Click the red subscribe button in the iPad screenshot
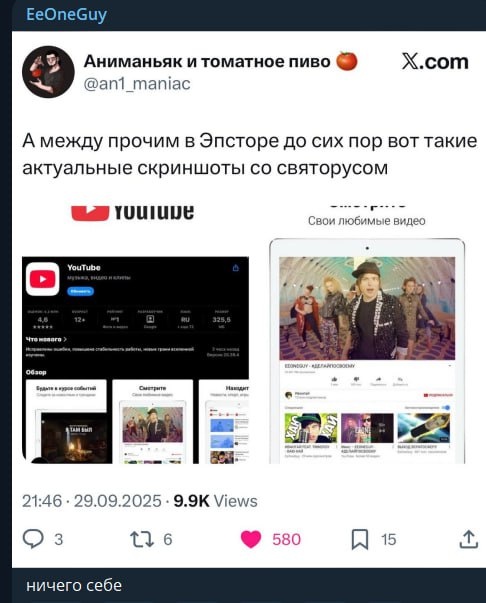The image size is (486, 603). pyautogui.click(x=438, y=395)
